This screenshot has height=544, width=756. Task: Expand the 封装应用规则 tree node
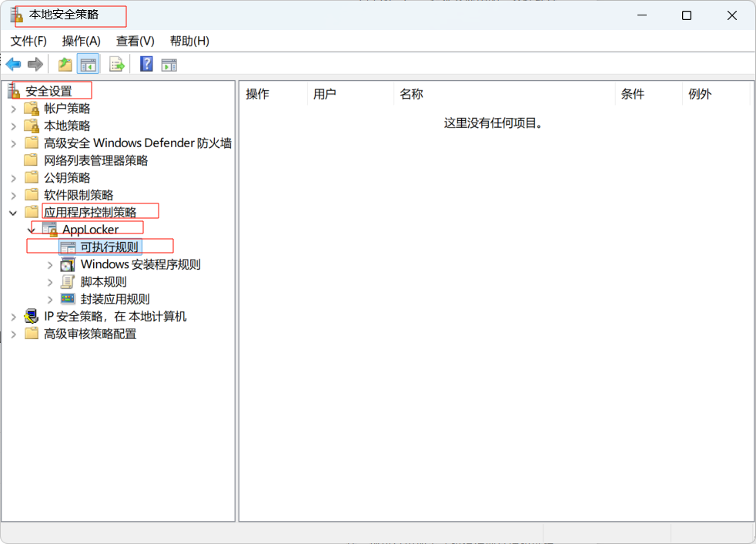(50, 300)
